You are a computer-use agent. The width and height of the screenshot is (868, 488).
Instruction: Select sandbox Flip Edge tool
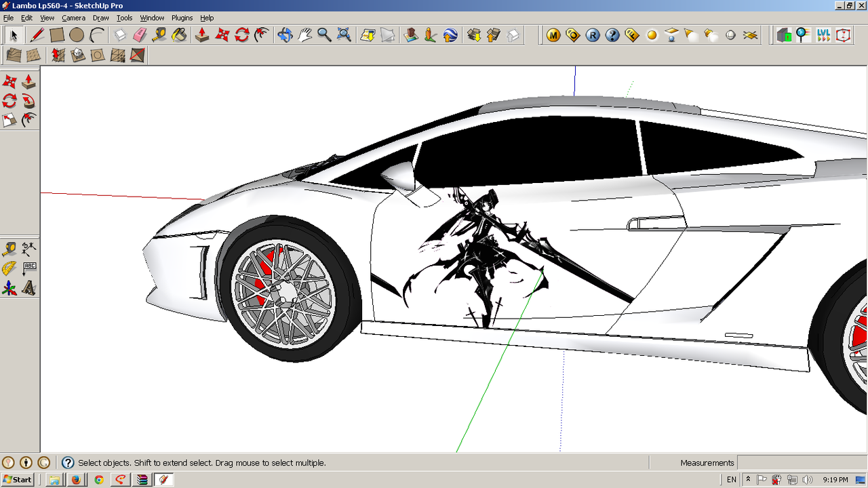tap(138, 55)
